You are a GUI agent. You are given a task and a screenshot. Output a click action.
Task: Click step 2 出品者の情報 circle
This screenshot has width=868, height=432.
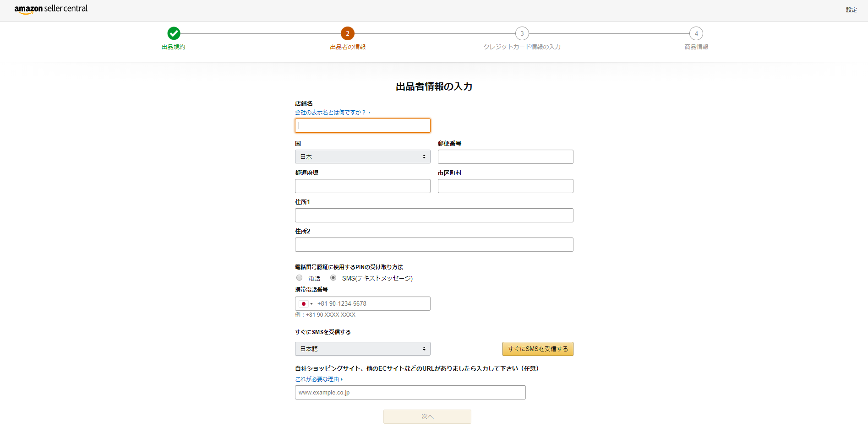pyautogui.click(x=347, y=33)
